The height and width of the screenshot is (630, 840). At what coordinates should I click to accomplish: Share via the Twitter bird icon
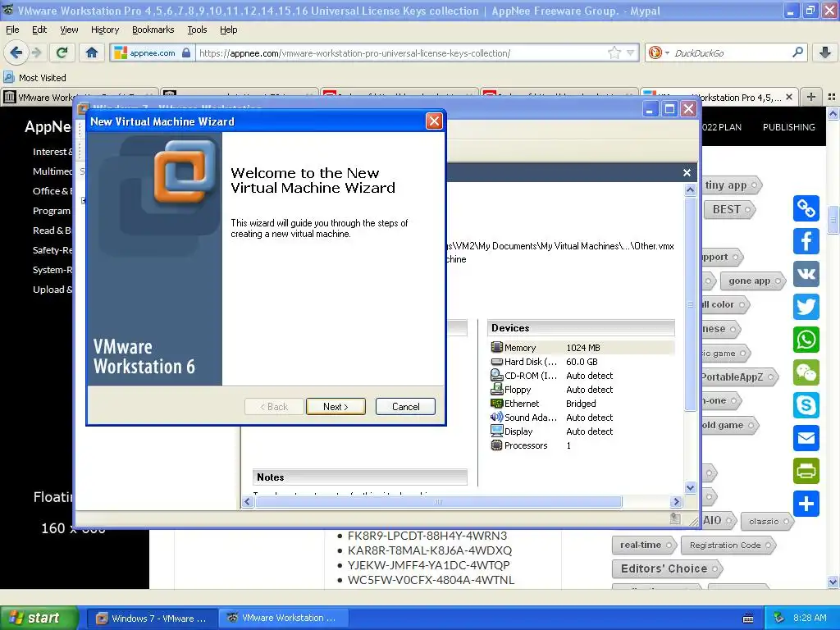806,307
